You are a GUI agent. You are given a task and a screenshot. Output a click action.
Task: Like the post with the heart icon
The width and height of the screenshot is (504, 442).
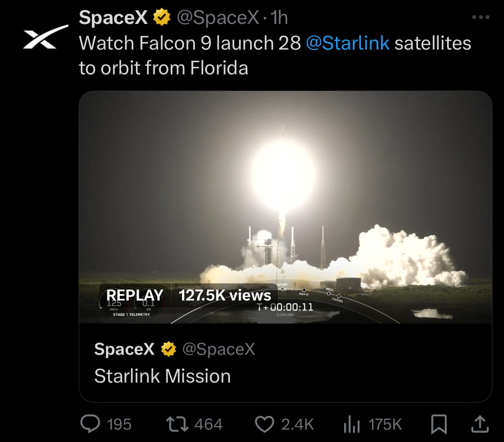coord(264,424)
